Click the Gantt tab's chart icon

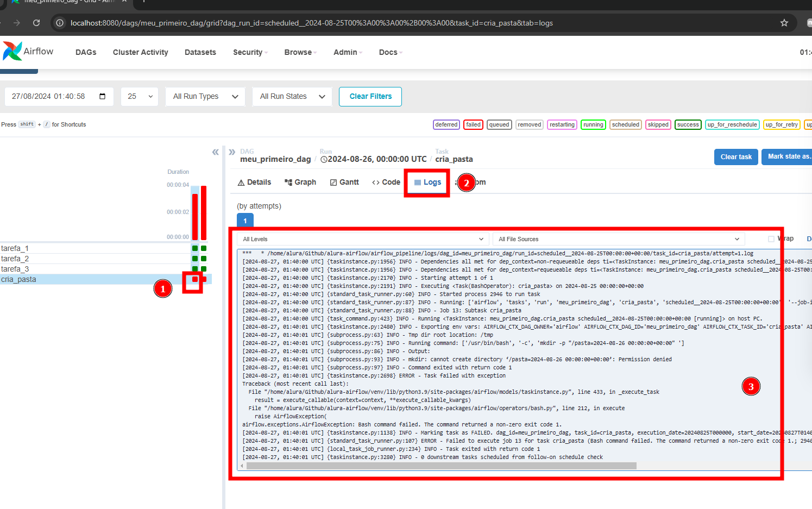tap(333, 183)
